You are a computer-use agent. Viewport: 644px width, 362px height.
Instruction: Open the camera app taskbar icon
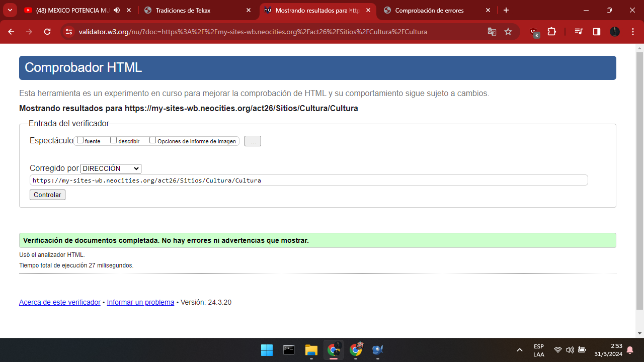[x=378, y=350]
